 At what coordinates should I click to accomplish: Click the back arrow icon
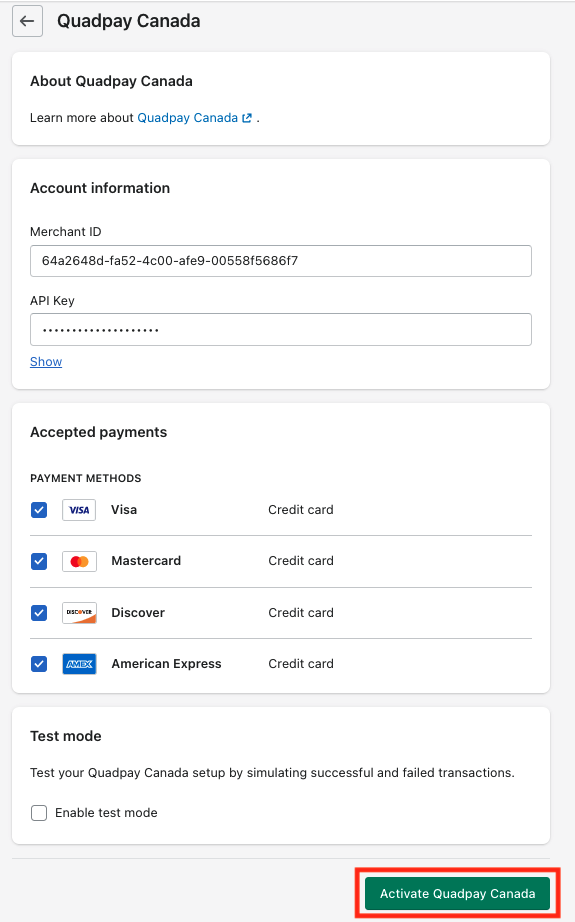pyautogui.click(x=27, y=21)
